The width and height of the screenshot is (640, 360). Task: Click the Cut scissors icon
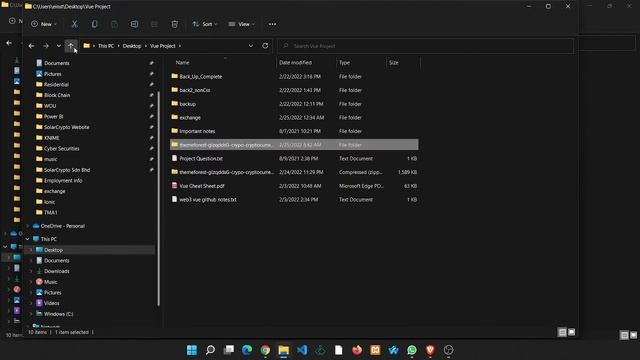pyautogui.click(x=74, y=24)
